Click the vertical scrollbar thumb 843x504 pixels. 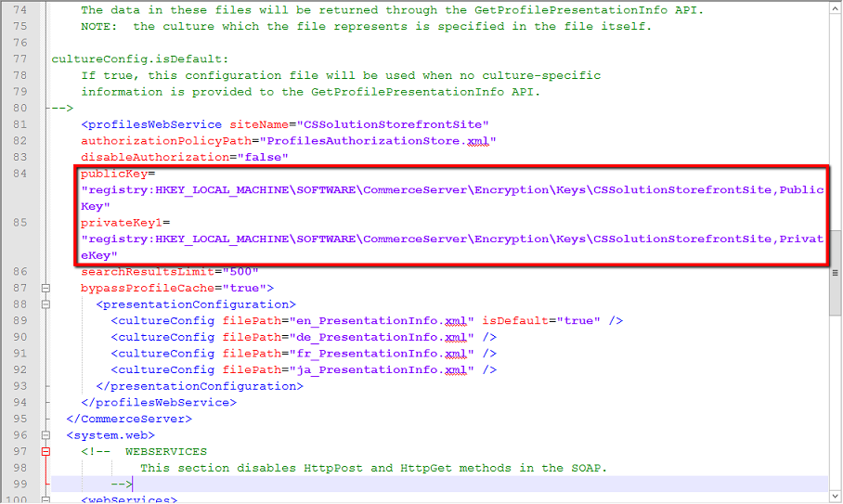pyautogui.click(x=835, y=273)
